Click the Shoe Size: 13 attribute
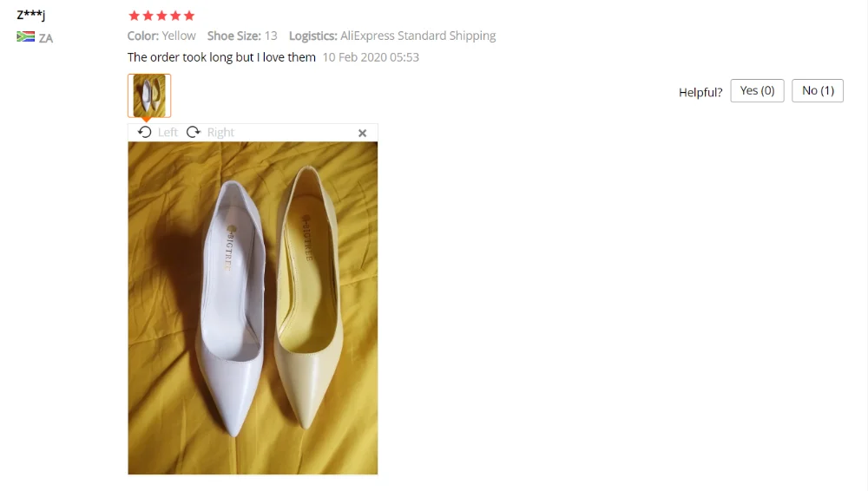 [242, 36]
